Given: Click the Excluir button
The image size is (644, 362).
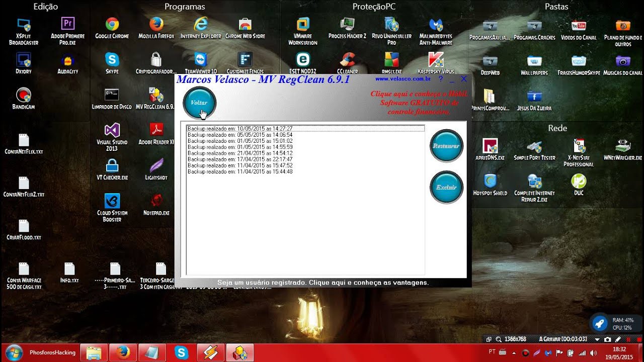Looking at the screenshot, I should coord(446,187).
